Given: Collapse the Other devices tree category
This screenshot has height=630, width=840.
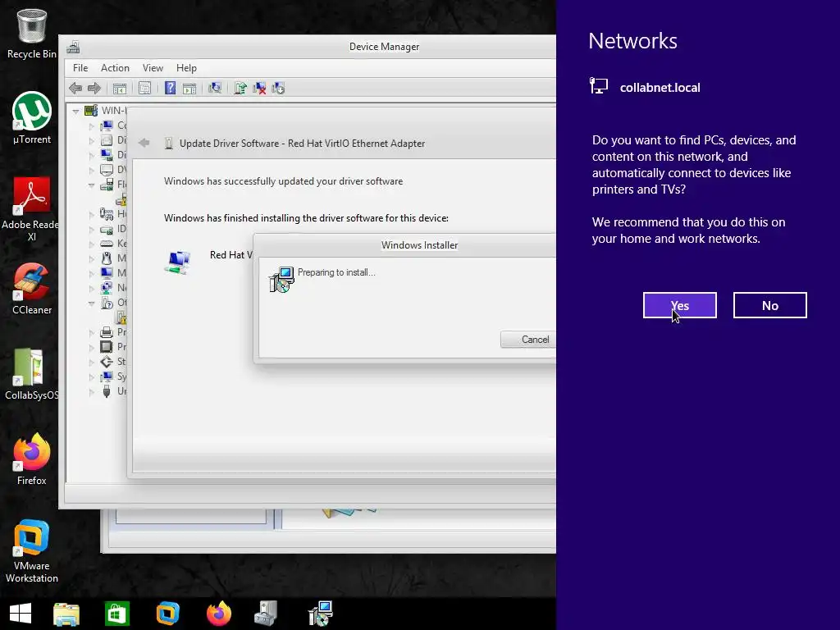Looking at the screenshot, I should click(x=92, y=304).
